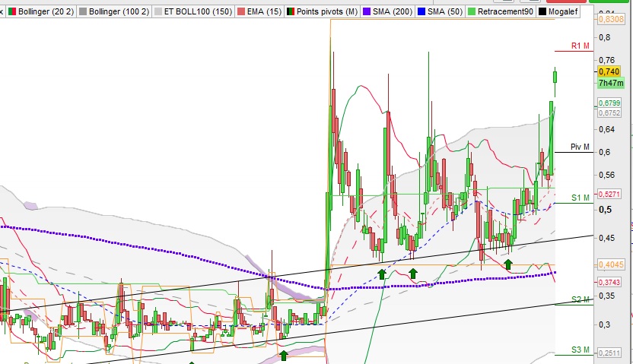633x364 pixels.
Task: Click the blue SMA (50) color swatch
Action: coord(421,11)
